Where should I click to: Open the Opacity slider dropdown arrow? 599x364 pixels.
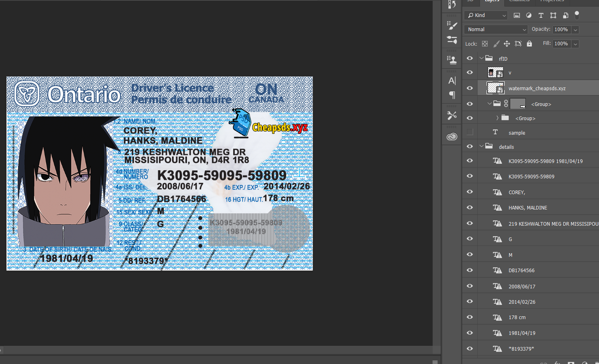(575, 30)
